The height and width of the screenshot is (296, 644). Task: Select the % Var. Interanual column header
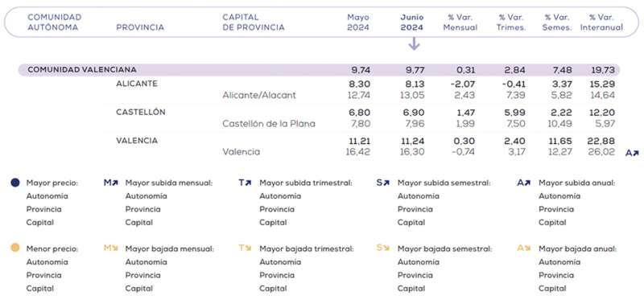(x=601, y=23)
